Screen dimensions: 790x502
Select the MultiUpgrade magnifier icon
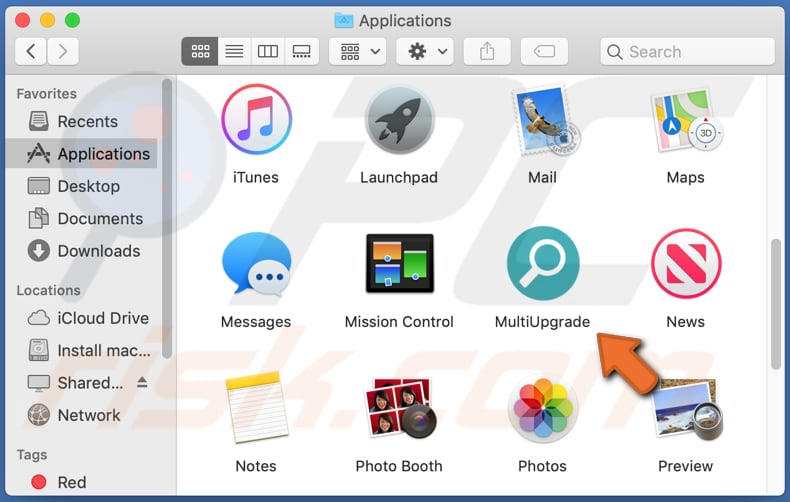coord(543,263)
